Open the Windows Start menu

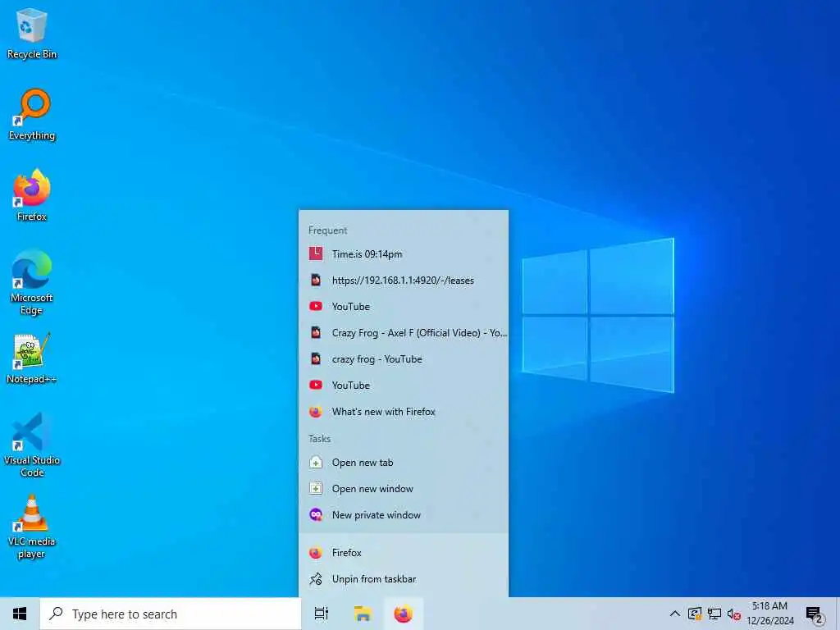pos(20,614)
